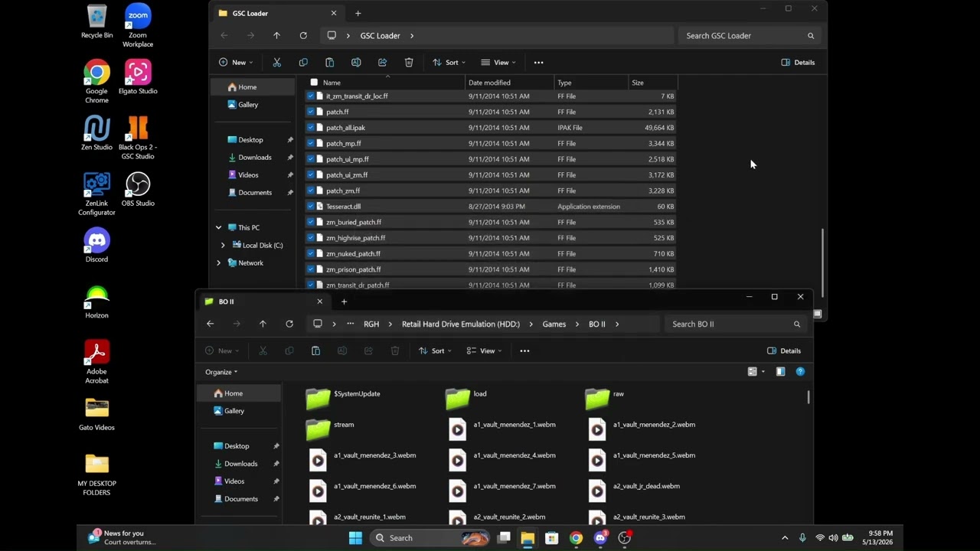The height and width of the screenshot is (551, 980).
Task: Open the Zen Studio desktop shortcut
Action: tap(96, 134)
